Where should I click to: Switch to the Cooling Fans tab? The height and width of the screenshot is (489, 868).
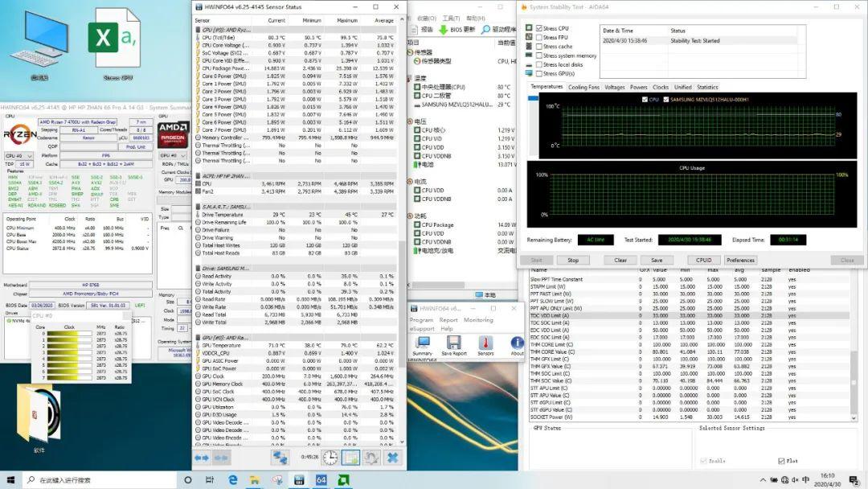(583, 87)
